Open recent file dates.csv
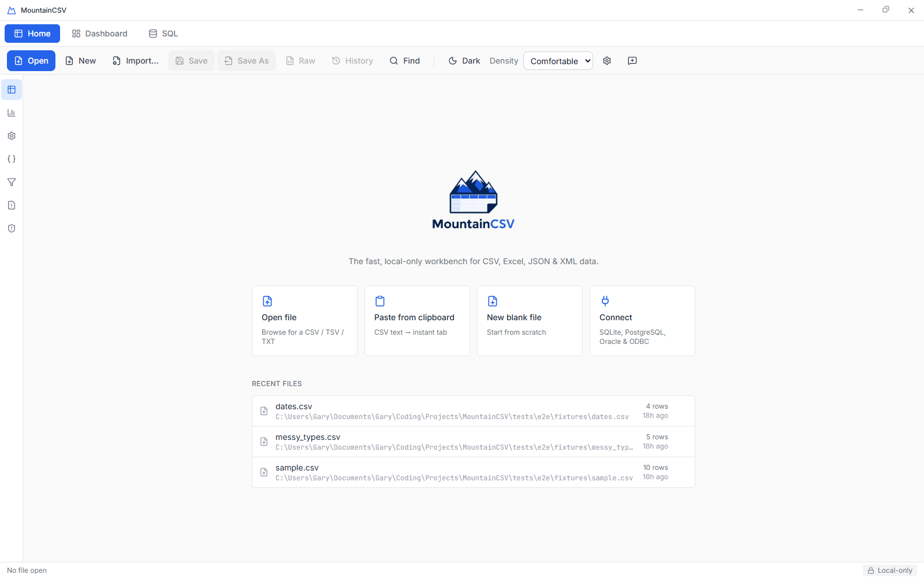The width and height of the screenshot is (924, 578). coord(474,411)
